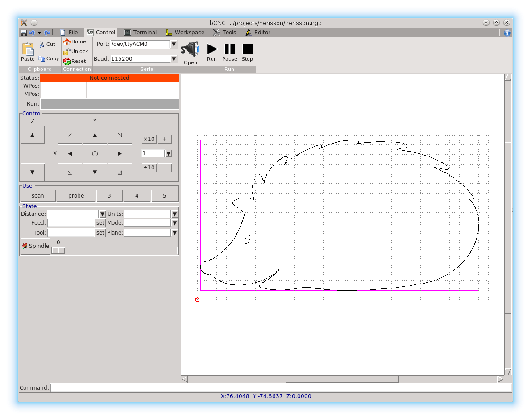Screen dimensions: 531x420
Task: Click set button next to Feed
Action: (100, 223)
